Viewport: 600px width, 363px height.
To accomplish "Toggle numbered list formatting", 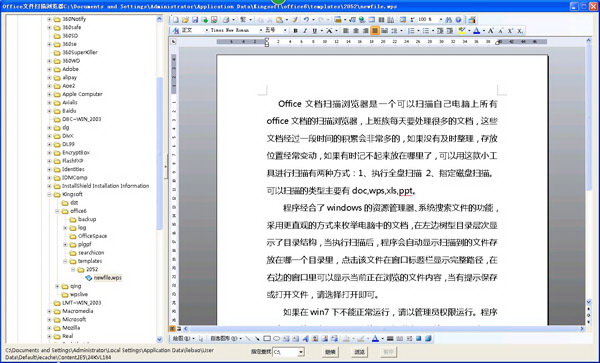I will coord(411,31).
